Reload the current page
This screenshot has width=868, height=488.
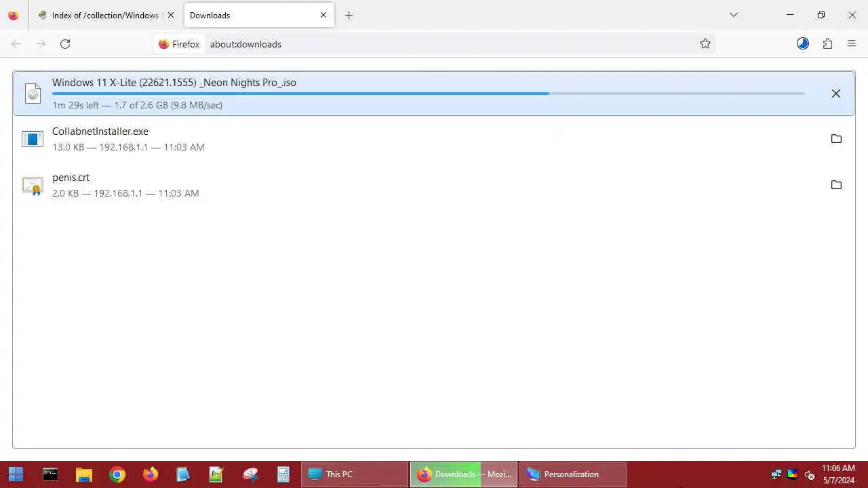(65, 44)
